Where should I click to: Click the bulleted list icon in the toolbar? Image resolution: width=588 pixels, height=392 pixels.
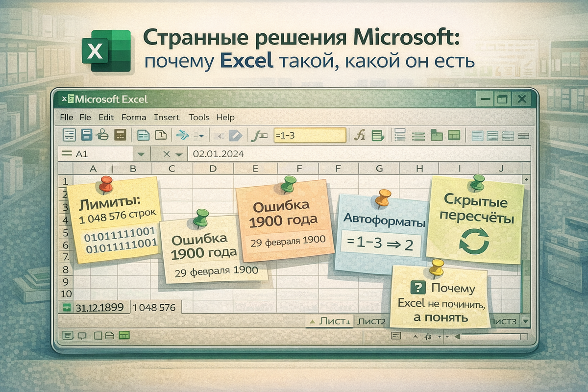418,135
